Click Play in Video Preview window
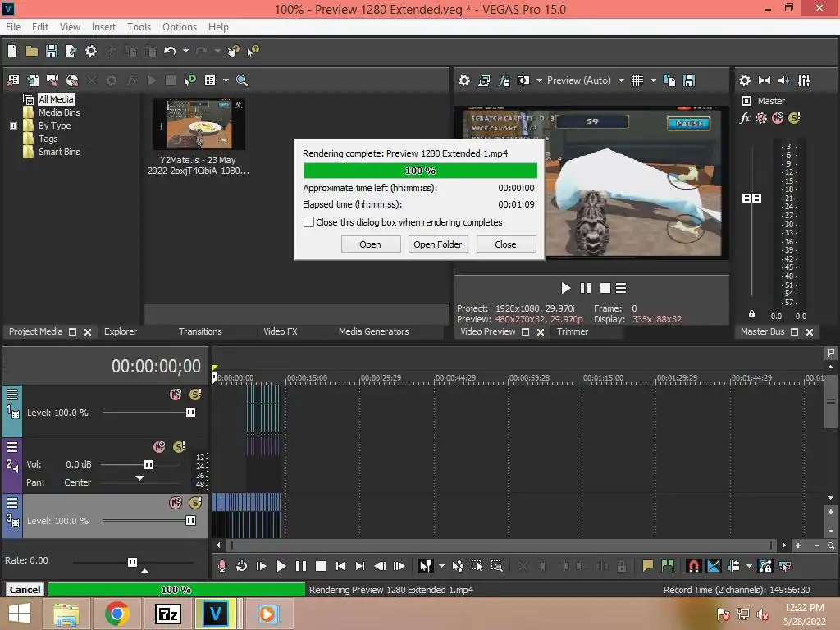Screen dimensions: 840x630 (x=566, y=288)
